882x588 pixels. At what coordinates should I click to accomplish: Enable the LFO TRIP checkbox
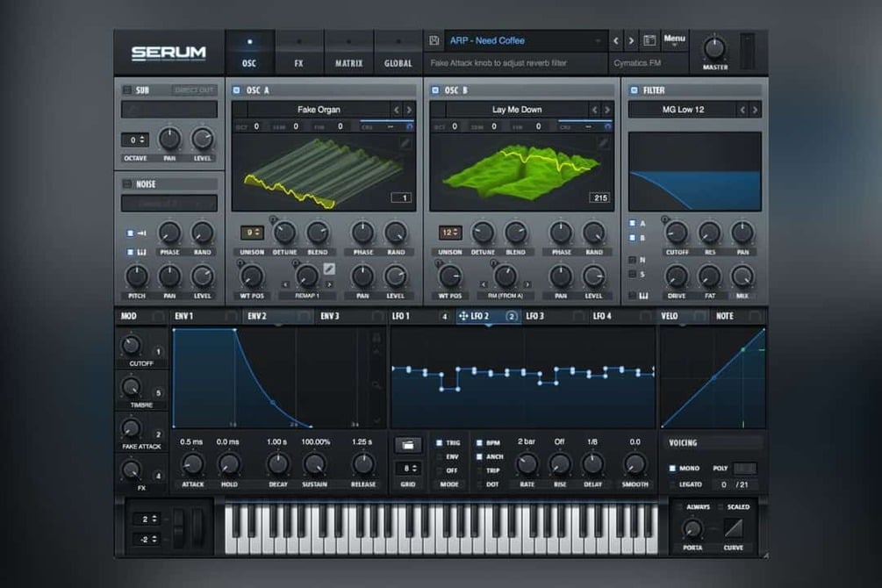point(479,470)
